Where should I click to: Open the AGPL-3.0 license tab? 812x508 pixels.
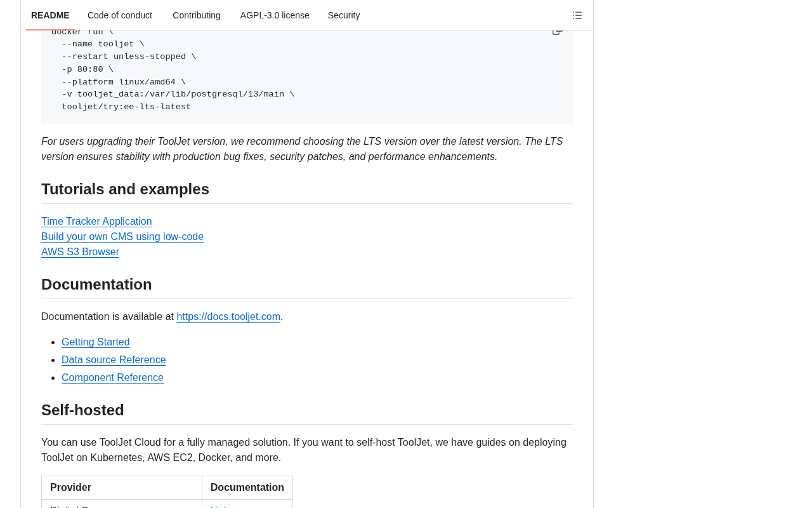point(275,15)
